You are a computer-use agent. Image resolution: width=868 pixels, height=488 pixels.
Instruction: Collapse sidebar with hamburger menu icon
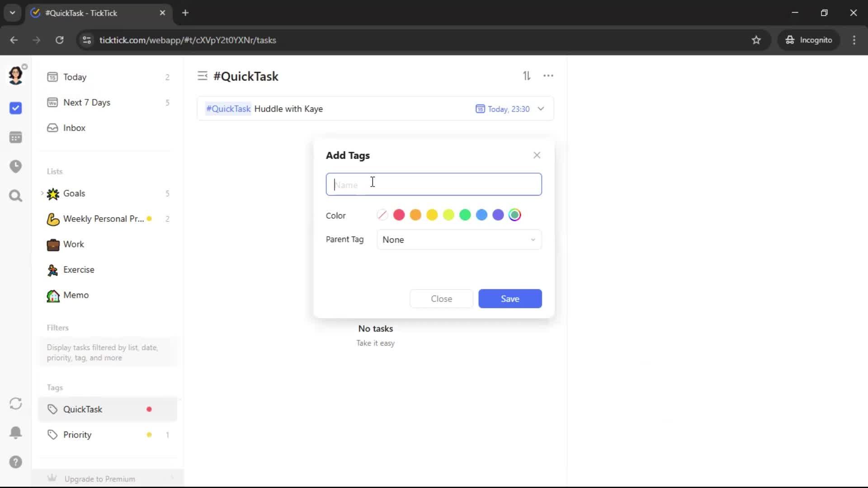(202, 76)
